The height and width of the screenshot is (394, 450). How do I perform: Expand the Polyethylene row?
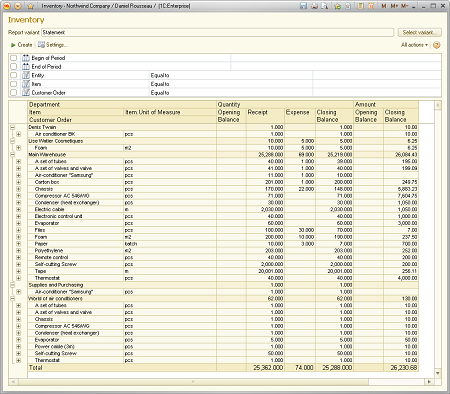[18, 250]
